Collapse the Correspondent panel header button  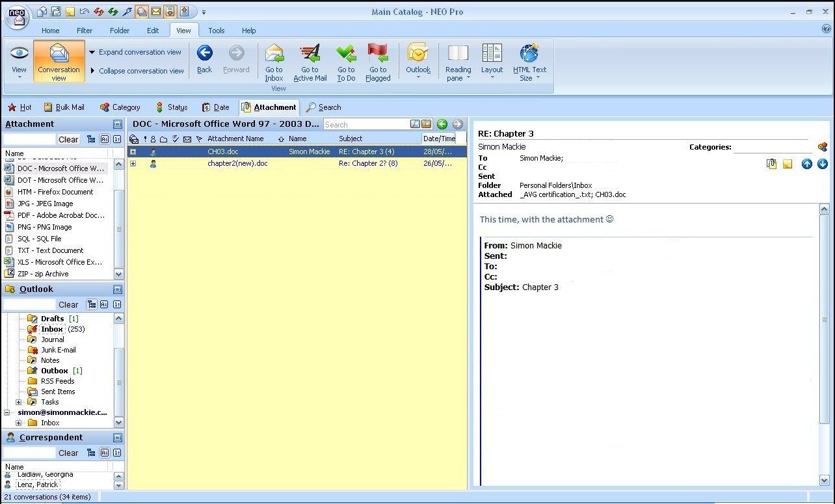coord(118,438)
